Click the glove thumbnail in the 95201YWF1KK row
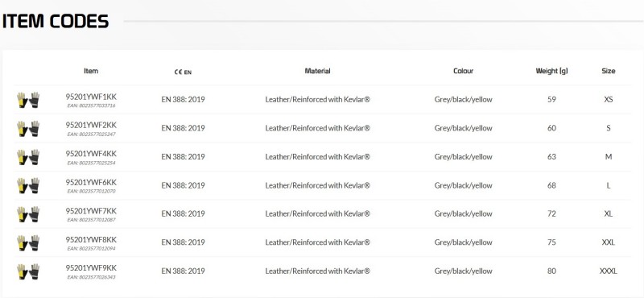The image size is (644, 298). [28, 100]
